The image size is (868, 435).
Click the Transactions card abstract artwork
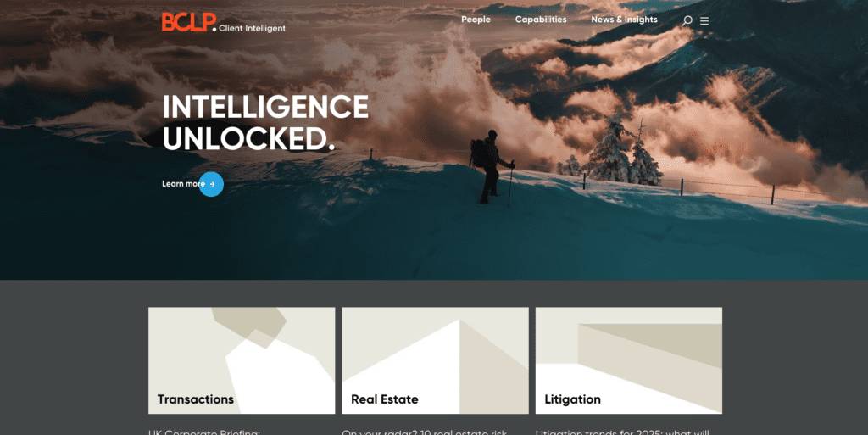(242, 360)
